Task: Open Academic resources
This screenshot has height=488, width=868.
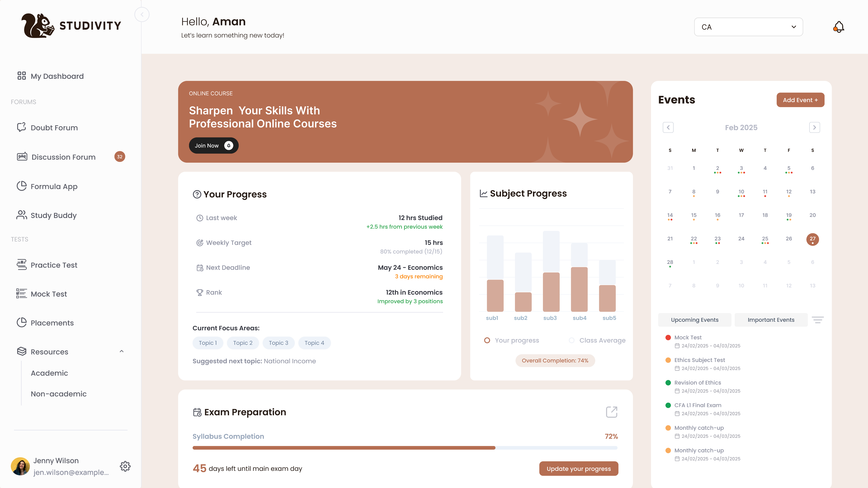Action: click(49, 373)
